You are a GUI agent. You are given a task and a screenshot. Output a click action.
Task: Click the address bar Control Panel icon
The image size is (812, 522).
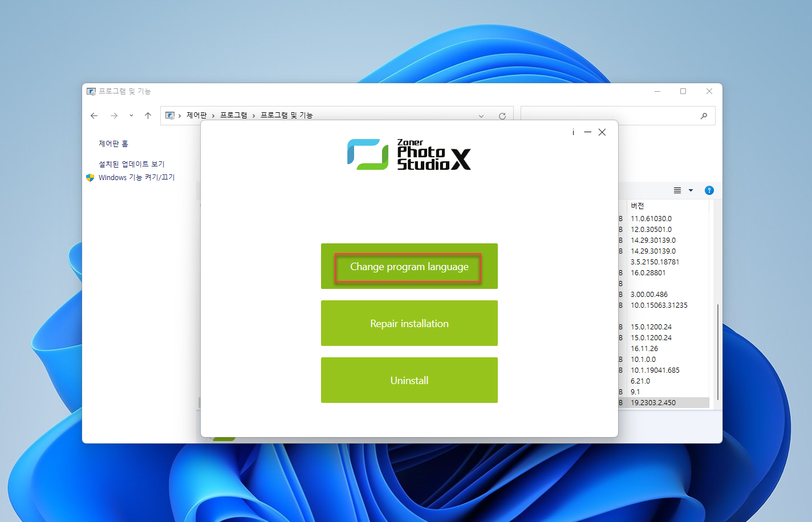tap(169, 116)
